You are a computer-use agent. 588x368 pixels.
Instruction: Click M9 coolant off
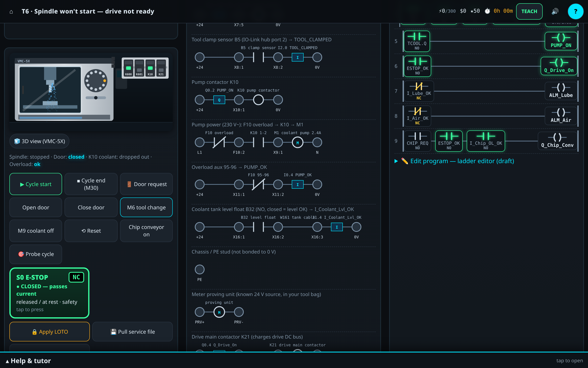[36, 231]
